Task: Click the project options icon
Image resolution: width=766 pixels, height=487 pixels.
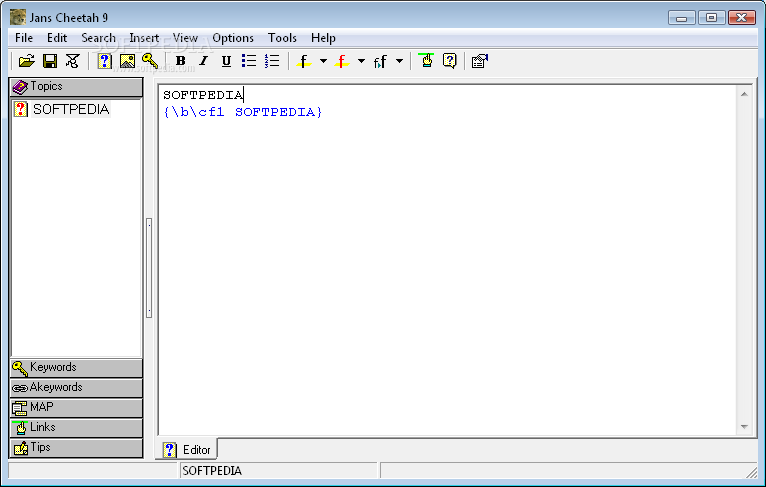Action: (x=480, y=61)
